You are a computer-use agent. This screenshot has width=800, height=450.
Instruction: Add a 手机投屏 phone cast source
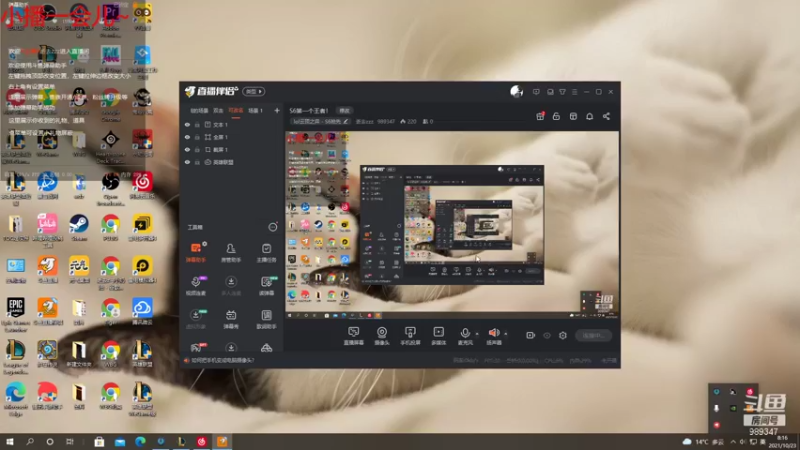(410, 336)
